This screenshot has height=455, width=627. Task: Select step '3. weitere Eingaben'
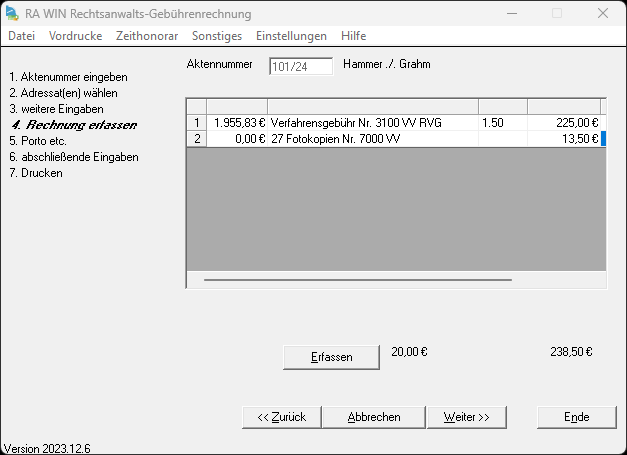pos(56,109)
